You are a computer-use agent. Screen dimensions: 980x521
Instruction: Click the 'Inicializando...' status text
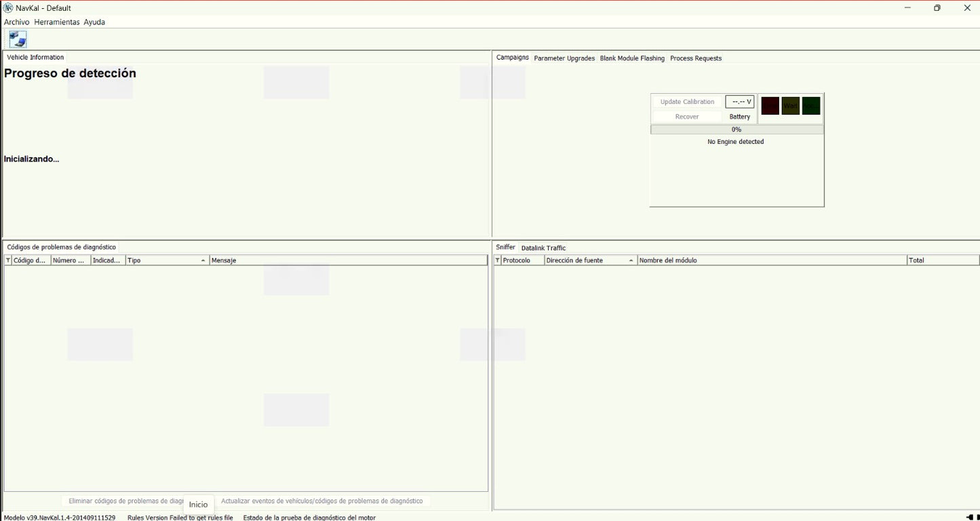[x=31, y=159]
